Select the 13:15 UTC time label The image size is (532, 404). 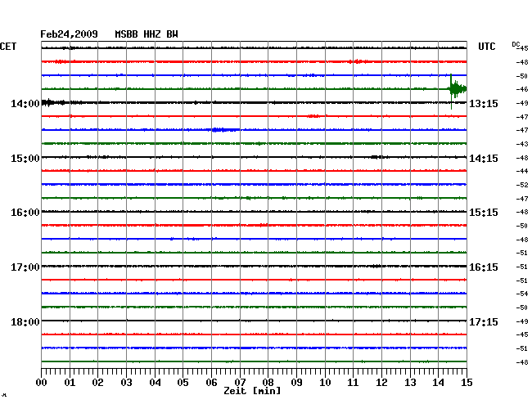tap(484, 103)
